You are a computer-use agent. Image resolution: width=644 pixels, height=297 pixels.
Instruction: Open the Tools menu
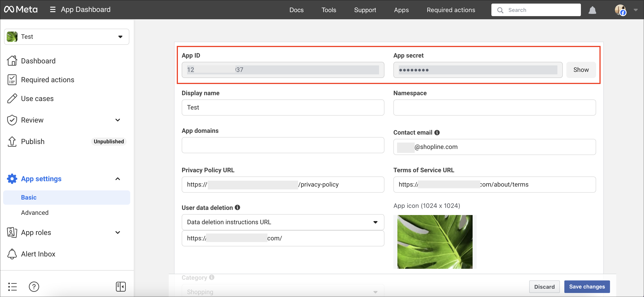click(329, 10)
